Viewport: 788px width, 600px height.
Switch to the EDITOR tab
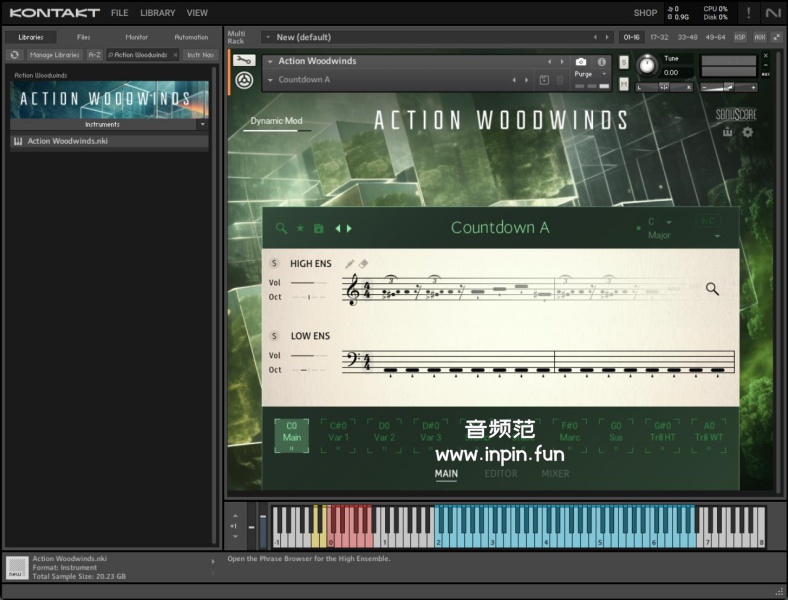(x=501, y=473)
